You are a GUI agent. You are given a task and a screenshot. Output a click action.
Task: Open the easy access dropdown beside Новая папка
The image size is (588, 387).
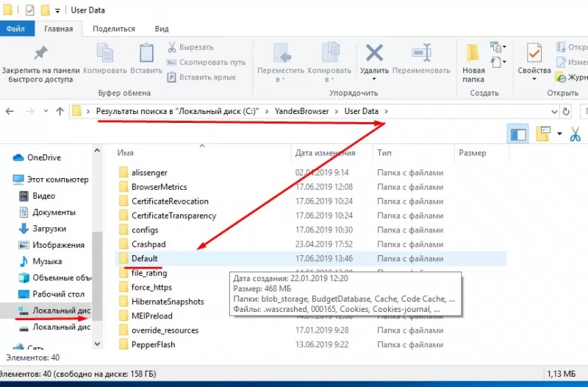pyautogui.click(x=498, y=62)
